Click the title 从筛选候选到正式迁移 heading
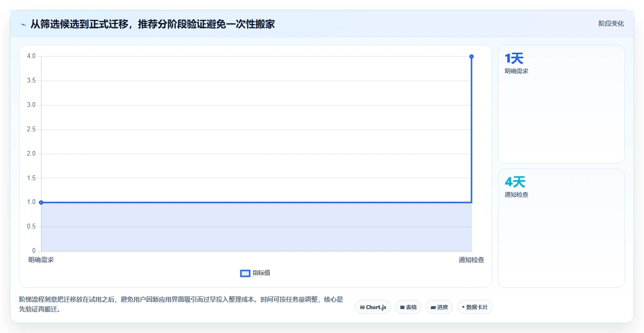The height and width of the screenshot is (333, 644). 152,24
